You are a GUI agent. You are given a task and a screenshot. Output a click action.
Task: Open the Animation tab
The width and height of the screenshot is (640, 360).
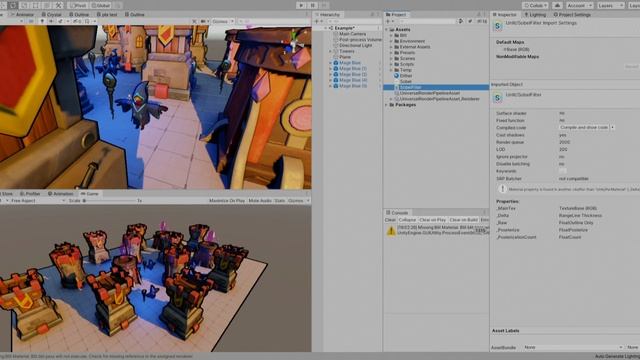click(x=60, y=193)
